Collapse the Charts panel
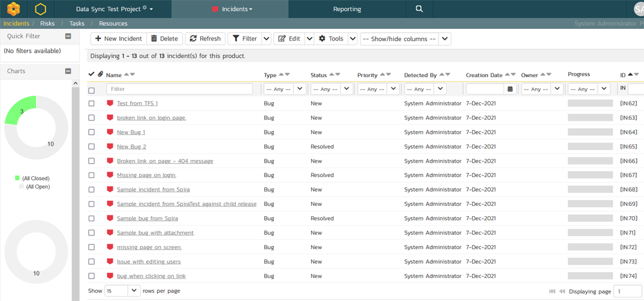This screenshot has height=301, width=644. pyautogui.click(x=68, y=71)
